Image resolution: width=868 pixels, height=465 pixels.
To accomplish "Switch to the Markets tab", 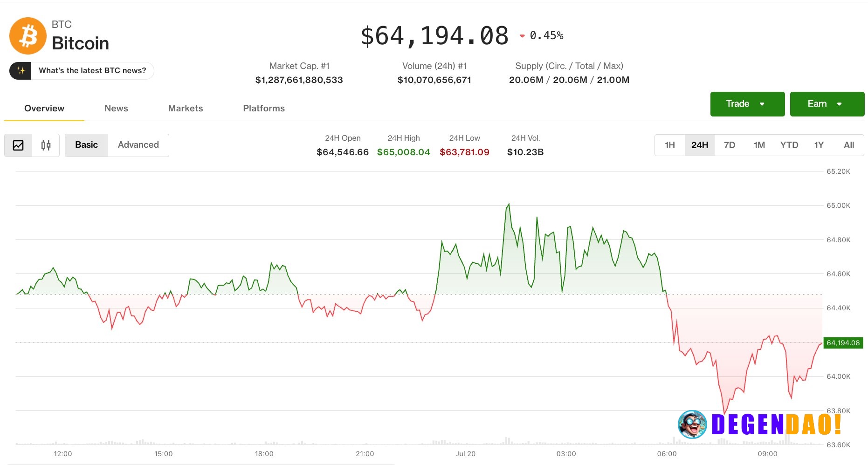I will pyautogui.click(x=186, y=109).
